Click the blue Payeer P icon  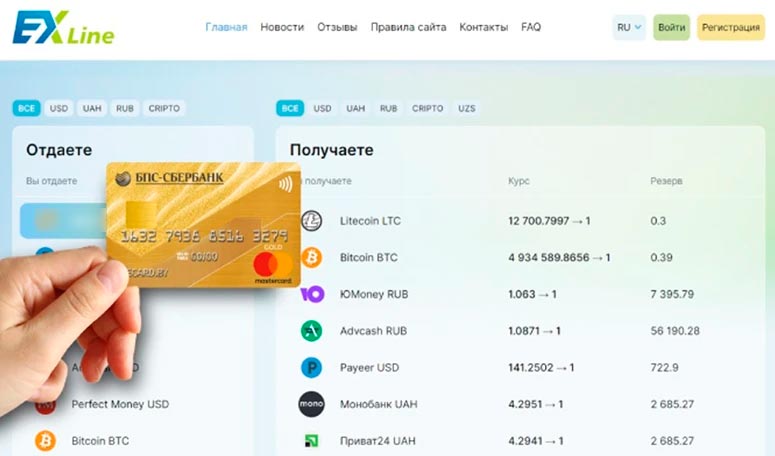click(312, 368)
